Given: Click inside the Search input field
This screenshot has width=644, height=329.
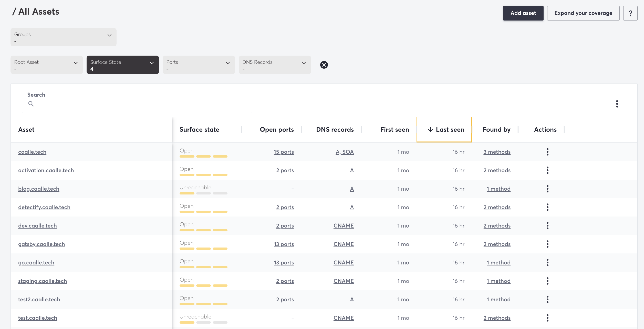Looking at the screenshot, I should click(x=137, y=104).
